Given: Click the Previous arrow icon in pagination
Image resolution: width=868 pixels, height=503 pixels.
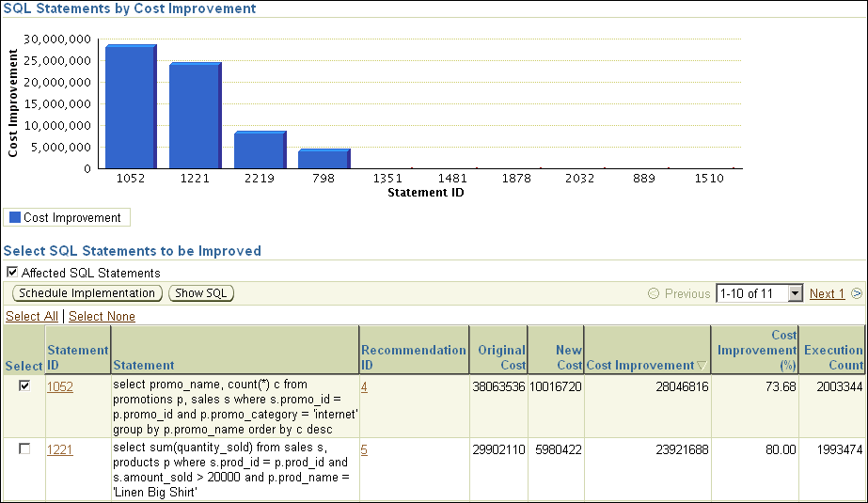Looking at the screenshot, I should tap(654, 293).
